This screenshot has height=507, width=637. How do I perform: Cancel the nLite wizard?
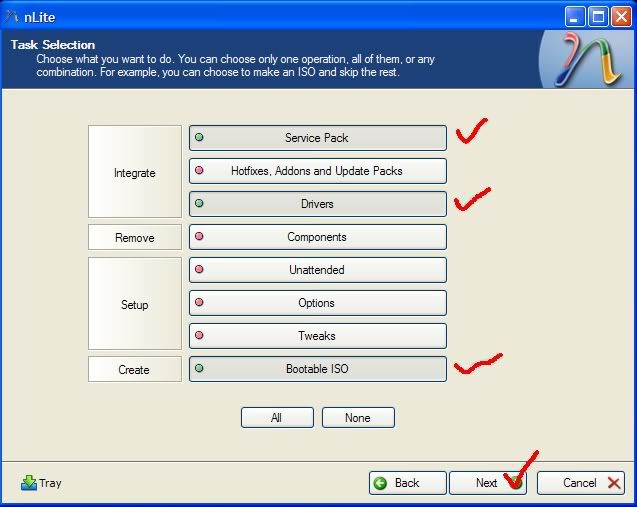coord(581,483)
